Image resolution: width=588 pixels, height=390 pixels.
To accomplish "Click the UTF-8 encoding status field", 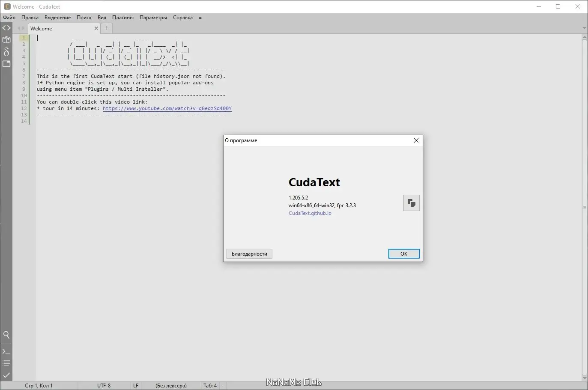I will [x=104, y=386].
